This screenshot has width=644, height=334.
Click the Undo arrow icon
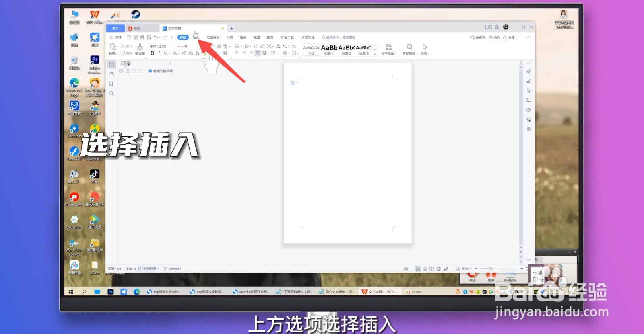point(155,37)
